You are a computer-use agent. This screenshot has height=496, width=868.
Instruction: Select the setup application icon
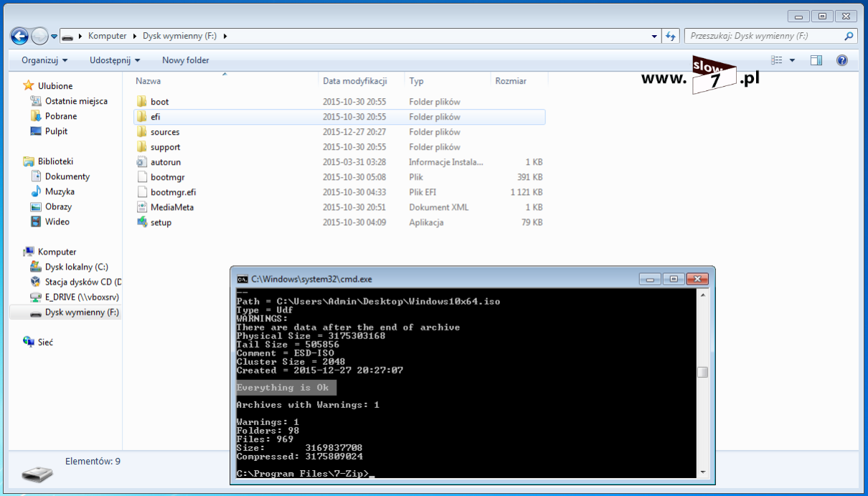tap(142, 222)
